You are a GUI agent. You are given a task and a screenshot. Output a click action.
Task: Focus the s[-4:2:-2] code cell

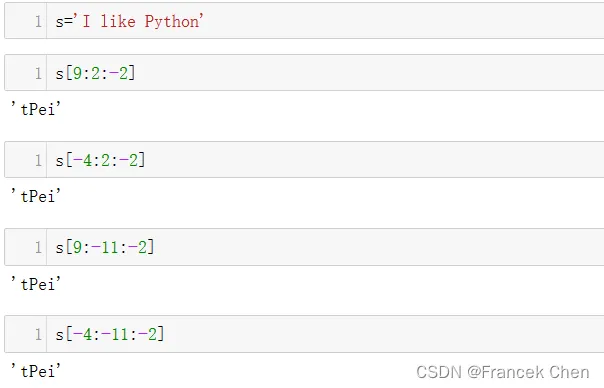(304, 160)
